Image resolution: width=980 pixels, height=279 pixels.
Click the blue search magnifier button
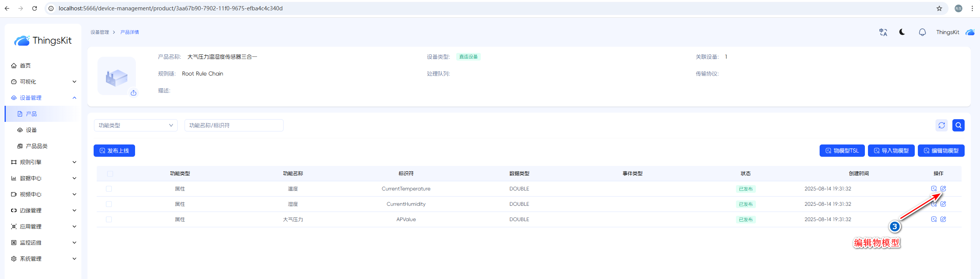pyautogui.click(x=958, y=125)
